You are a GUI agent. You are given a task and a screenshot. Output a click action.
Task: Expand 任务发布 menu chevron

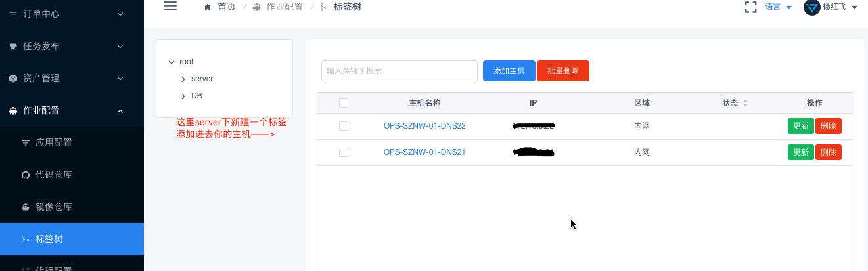pos(120,46)
